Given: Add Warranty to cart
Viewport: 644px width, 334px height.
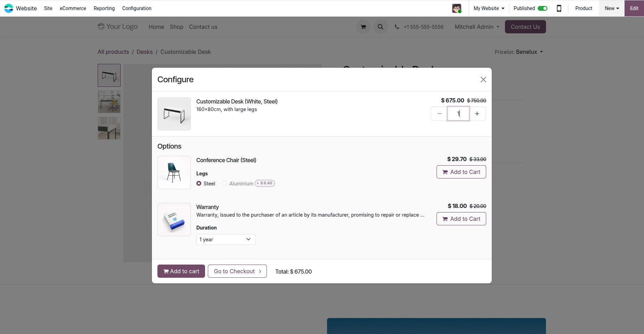Looking at the screenshot, I should [x=461, y=219].
